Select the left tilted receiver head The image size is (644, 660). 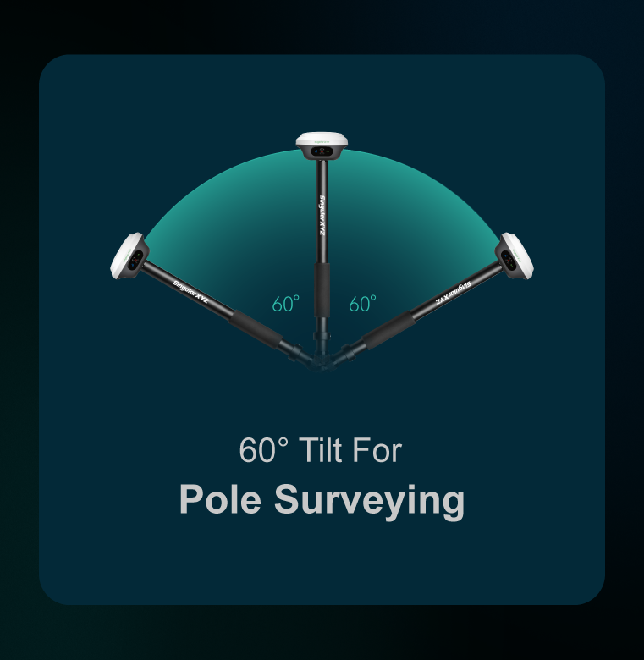[129, 256]
